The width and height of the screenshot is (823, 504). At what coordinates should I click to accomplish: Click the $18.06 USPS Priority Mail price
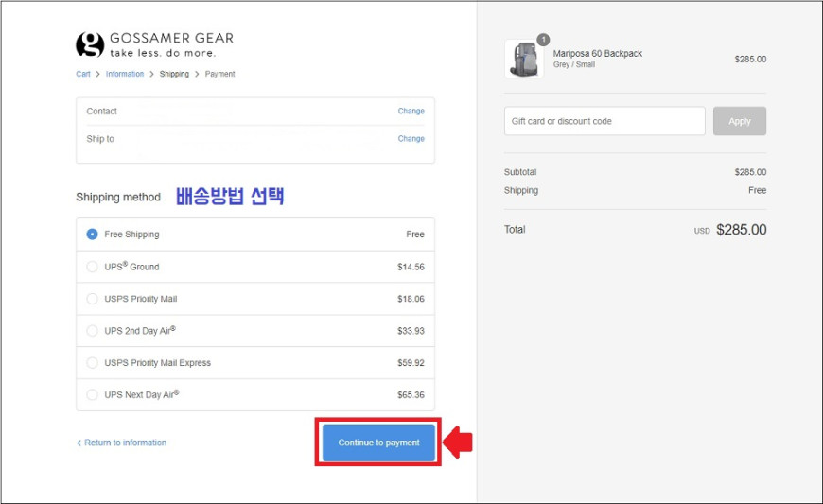pos(411,299)
